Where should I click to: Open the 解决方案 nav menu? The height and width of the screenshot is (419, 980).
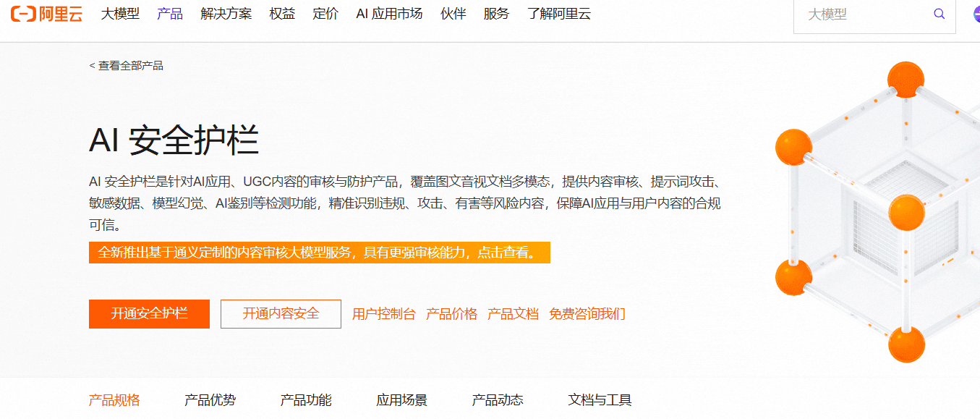[x=226, y=14]
